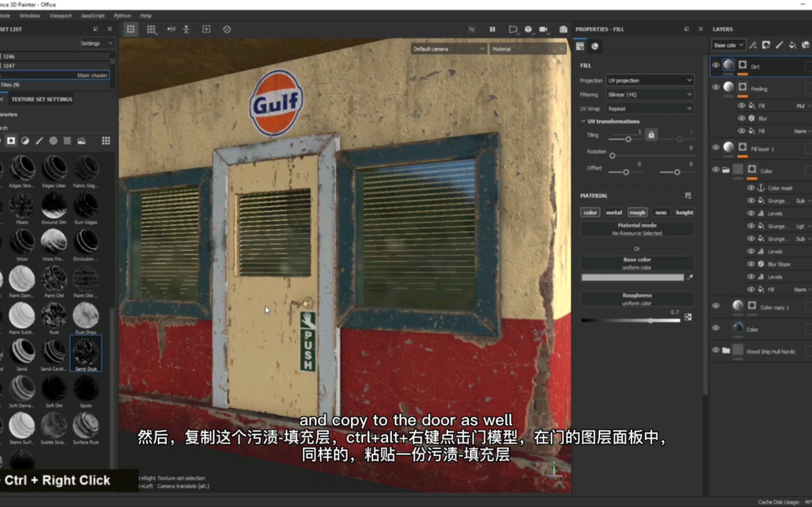Select the Sand Dust smart mask thumbnail
812x507 pixels.
tap(86, 353)
